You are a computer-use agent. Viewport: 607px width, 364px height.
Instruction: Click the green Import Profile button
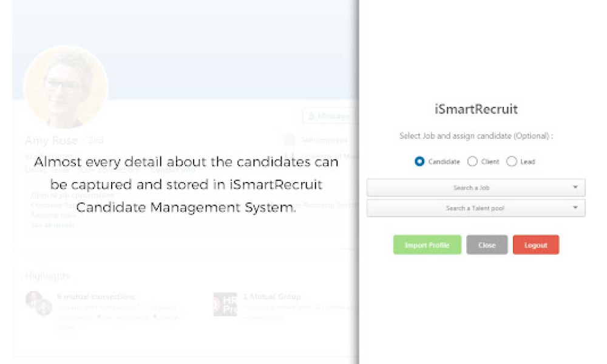(x=427, y=245)
